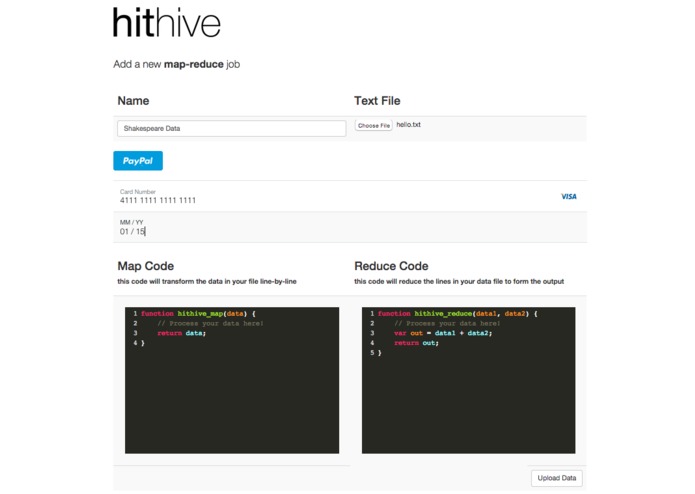Click inside the Map Code editor
This screenshot has height=494, width=695.
click(232, 380)
